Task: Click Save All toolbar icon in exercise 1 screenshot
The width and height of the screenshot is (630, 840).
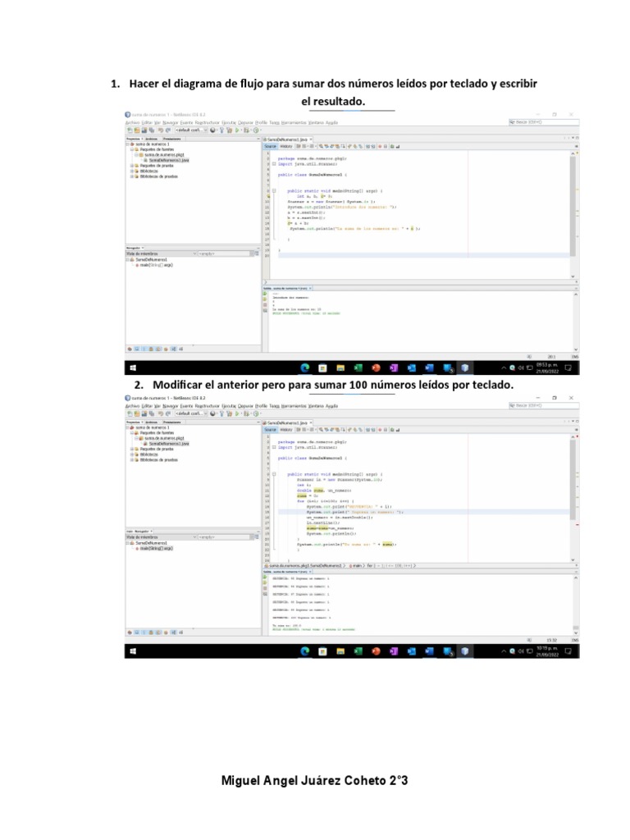Action: coord(152,130)
